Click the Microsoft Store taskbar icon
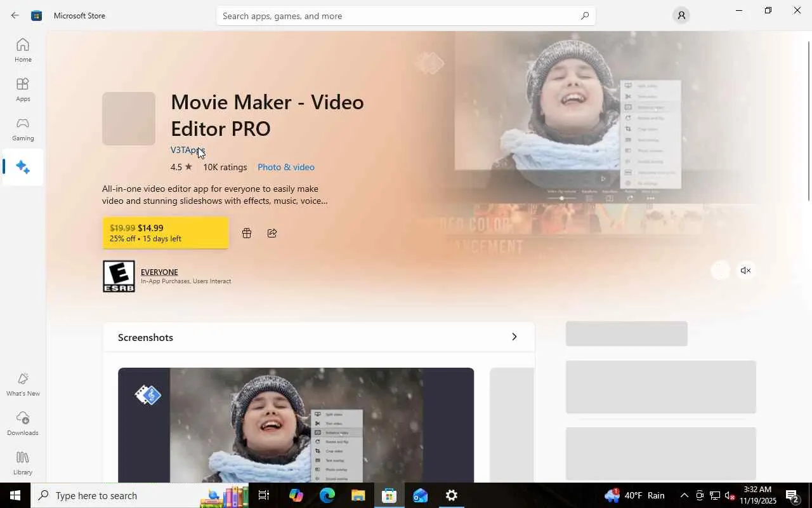This screenshot has width=812, height=508. coord(390,495)
